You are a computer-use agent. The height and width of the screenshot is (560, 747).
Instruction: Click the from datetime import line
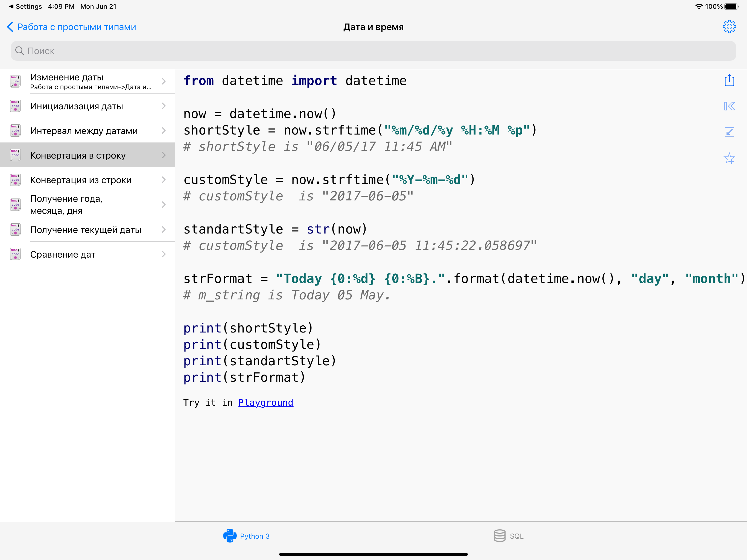(295, 81)
